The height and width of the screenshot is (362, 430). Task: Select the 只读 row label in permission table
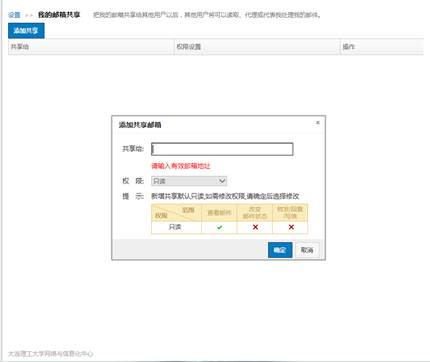point(175,227)
